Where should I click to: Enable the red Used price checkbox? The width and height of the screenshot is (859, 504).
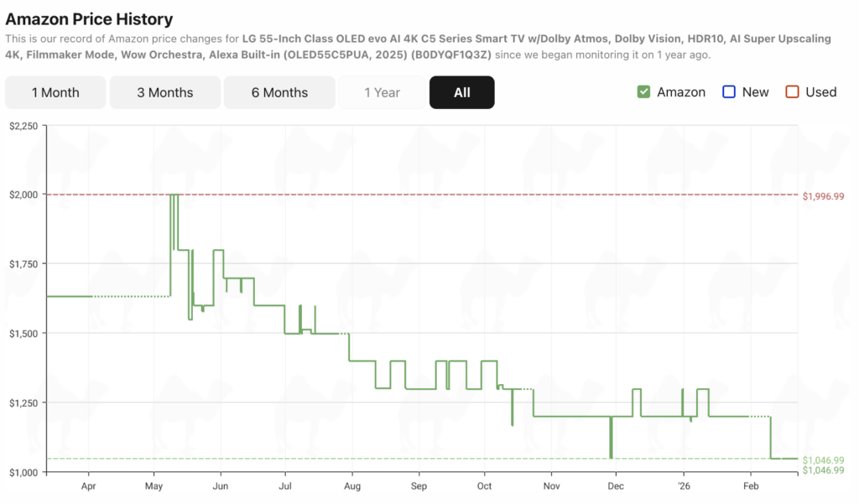[x=793, y=92]
